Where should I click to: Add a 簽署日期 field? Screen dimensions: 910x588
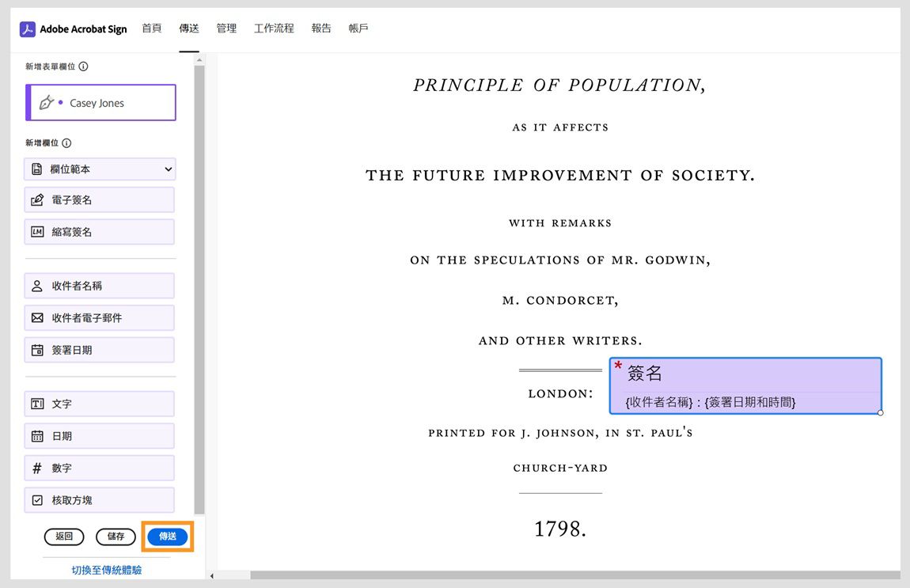click(x=99, y=350)
